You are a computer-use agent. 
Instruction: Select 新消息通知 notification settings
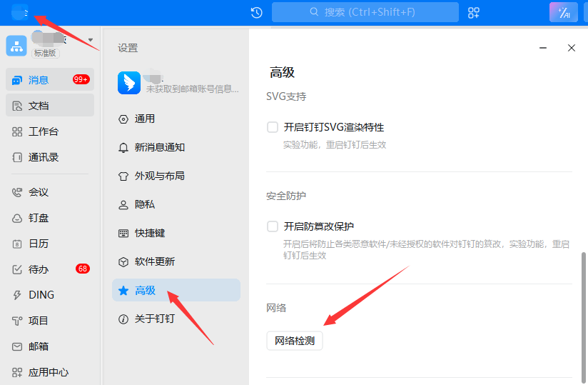pos(176,147)
